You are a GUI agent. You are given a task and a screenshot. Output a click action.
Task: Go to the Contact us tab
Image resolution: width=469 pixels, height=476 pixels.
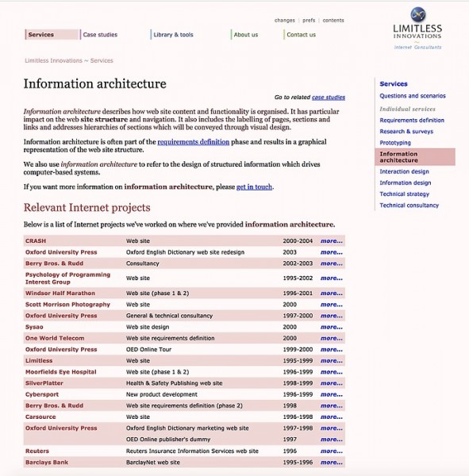pyautogui.click(x=301, y=35)
